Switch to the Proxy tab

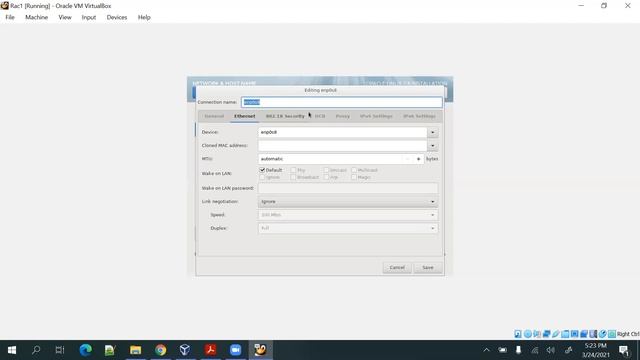[342, 116]
